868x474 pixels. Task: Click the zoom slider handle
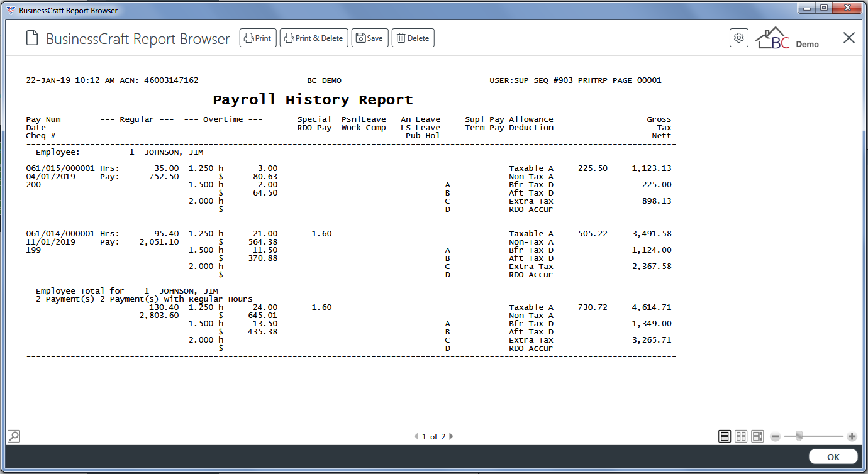[799, 436]
